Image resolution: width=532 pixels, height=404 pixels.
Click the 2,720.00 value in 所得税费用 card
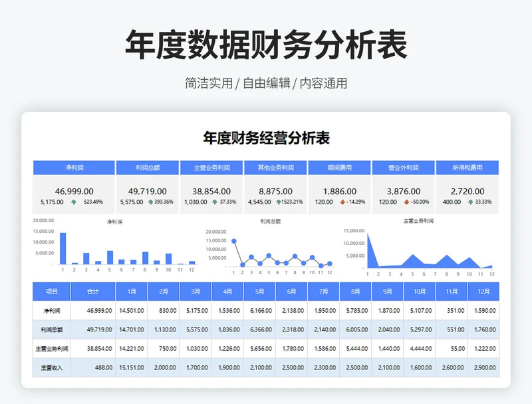click(467, 192)
